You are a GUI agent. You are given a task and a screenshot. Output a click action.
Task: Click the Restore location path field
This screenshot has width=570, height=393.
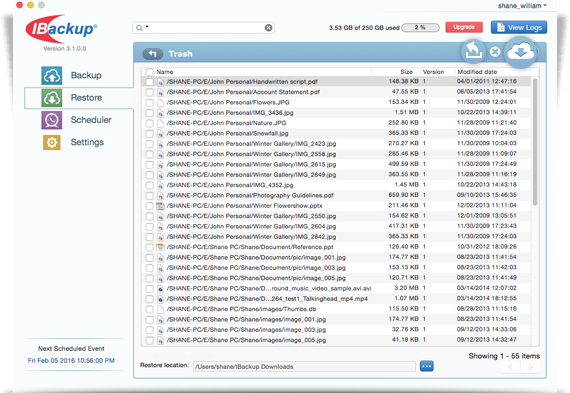[x=304, y=366]
